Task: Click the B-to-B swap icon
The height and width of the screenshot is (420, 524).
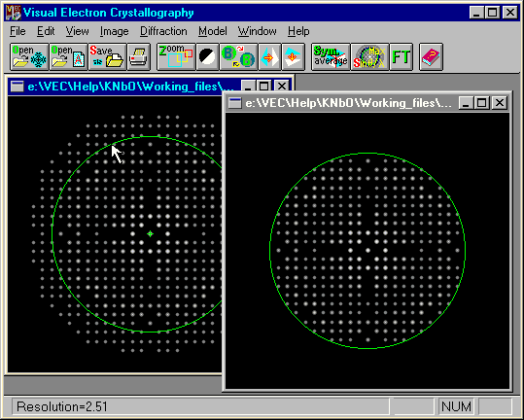Action: (238, 56)
